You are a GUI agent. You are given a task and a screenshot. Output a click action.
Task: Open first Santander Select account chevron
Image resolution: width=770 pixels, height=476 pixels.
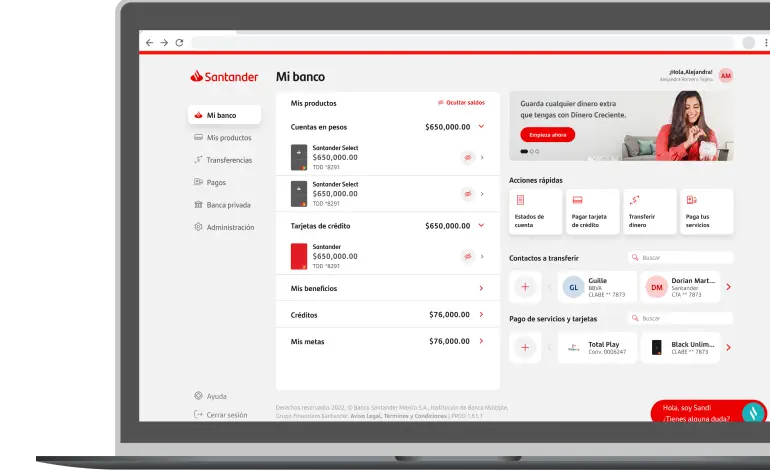tap(482, 158)
